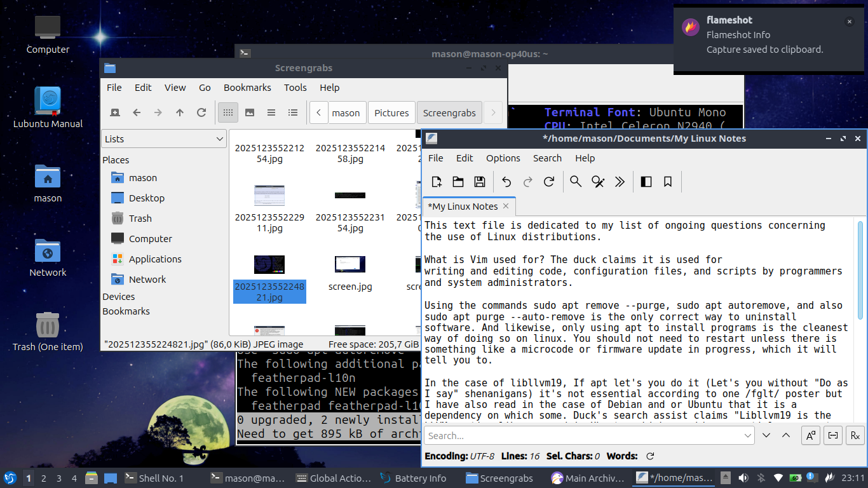This screenshot has width=868, height=488.
Task: Select the Computer desktop icon
Action: pos(48,34)
